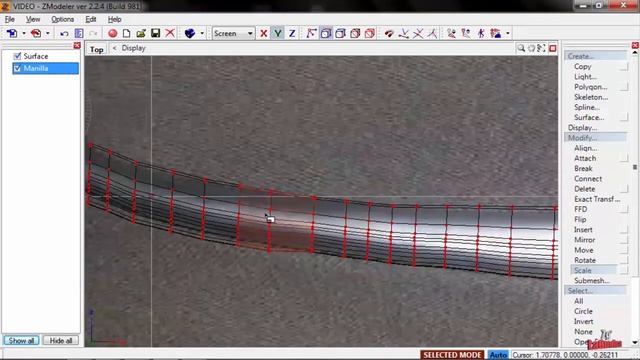Click the viewport pan icon

pos(531,48)
